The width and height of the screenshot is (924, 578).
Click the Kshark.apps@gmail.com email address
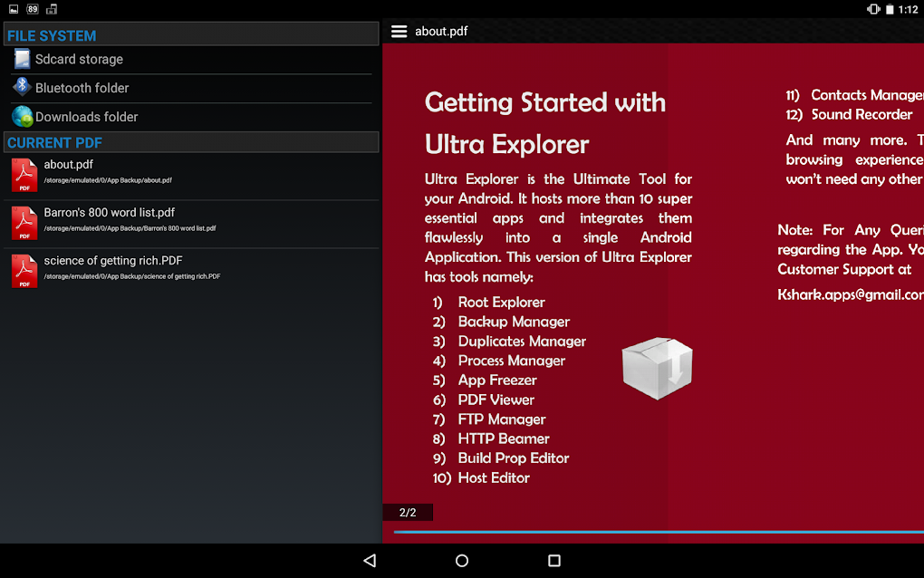pos(851,294)
